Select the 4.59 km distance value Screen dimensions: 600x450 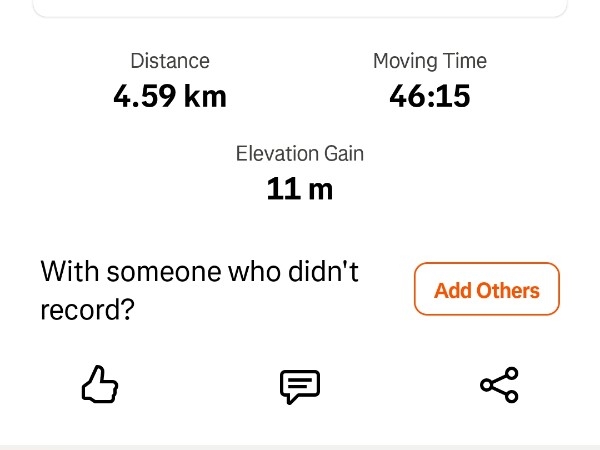point(170,97)
